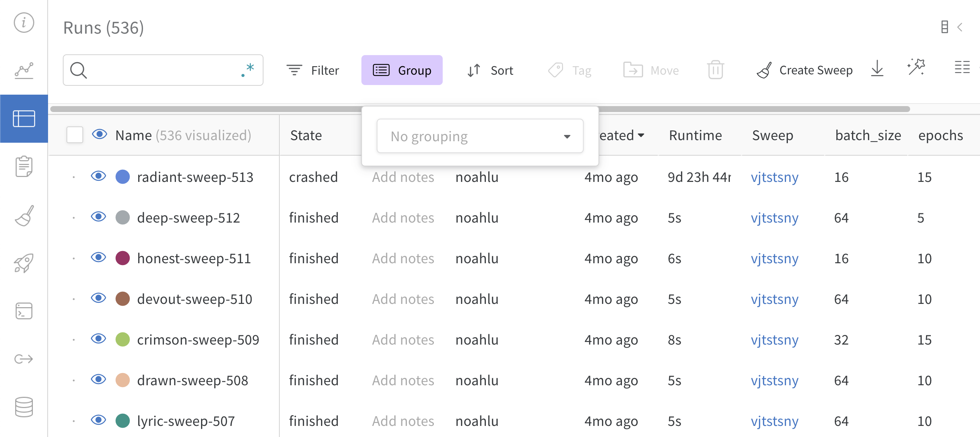Open the Sort options

[x=490, y=70]
